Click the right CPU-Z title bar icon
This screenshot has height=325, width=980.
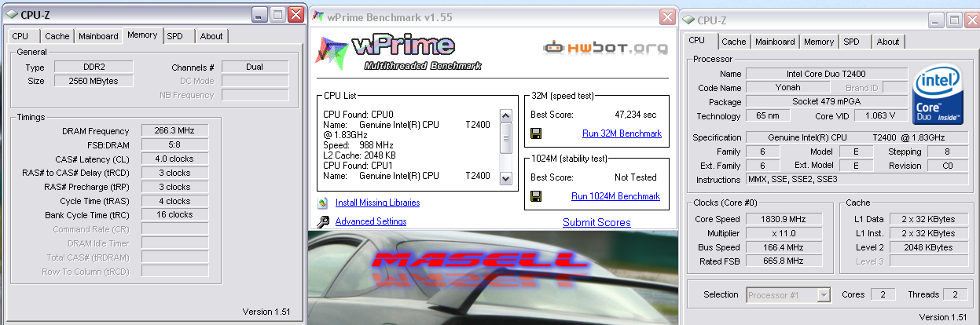click(688, 20)
